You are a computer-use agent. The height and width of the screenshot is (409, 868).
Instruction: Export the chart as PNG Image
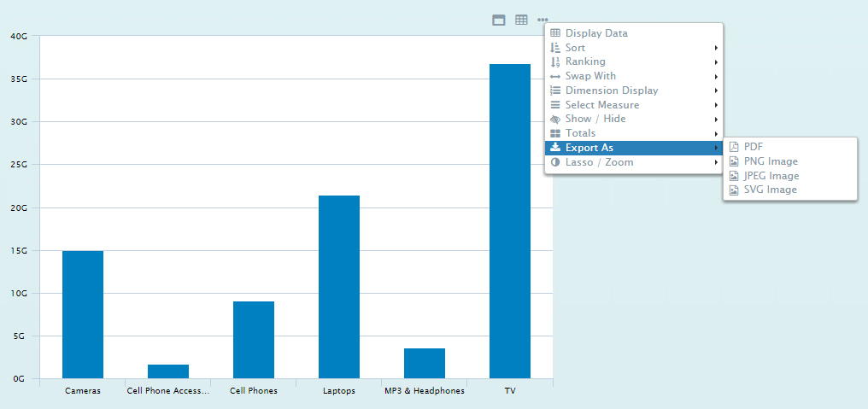[x=771, y=161]
